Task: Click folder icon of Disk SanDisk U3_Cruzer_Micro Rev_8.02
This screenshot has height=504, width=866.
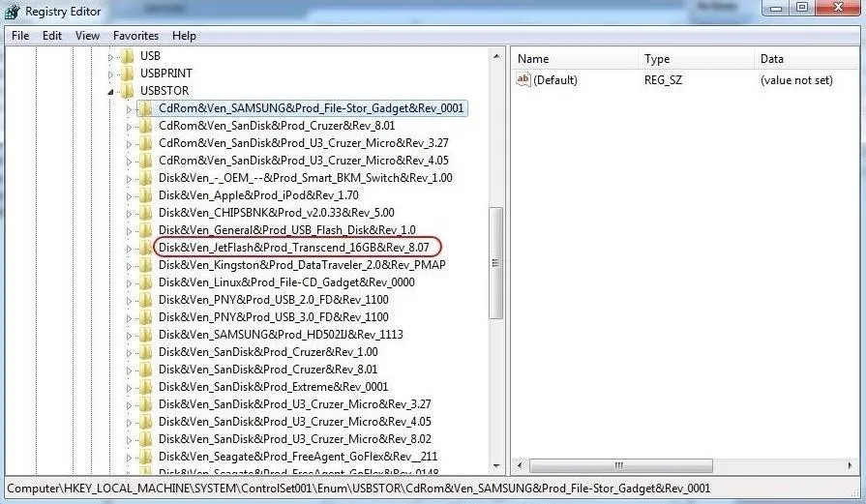Action: [146, 439]
